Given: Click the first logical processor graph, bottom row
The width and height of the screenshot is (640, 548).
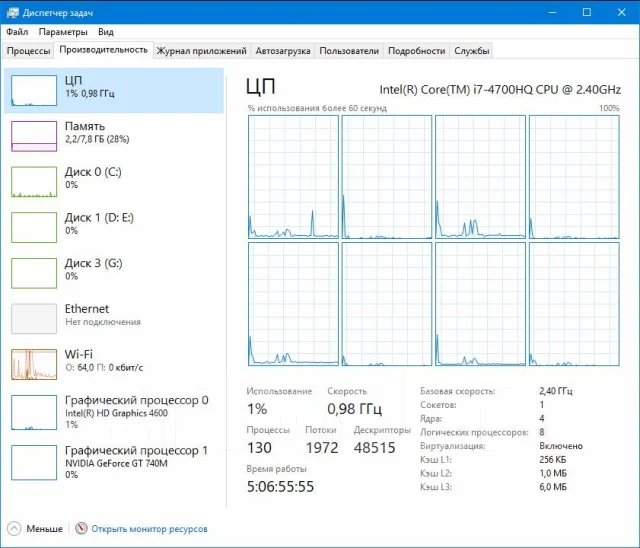Looking at the screenshot, I should pyautogui.click(x=293, y=304).
